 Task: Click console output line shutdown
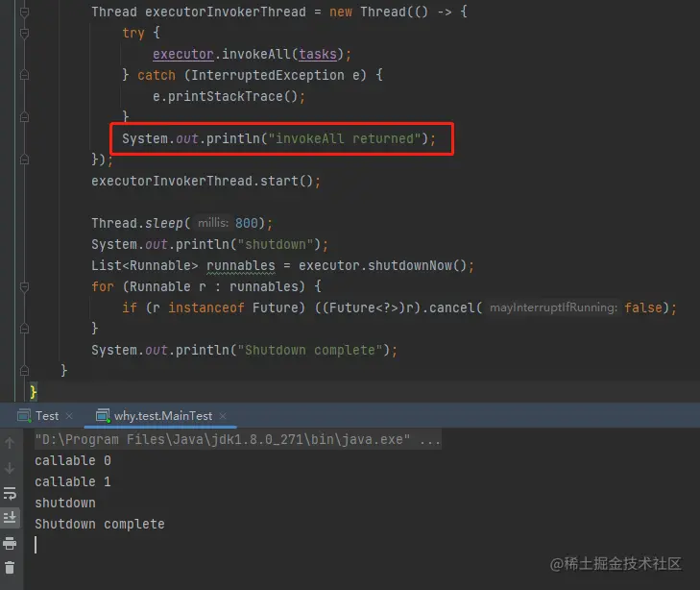tap(65, 503)
